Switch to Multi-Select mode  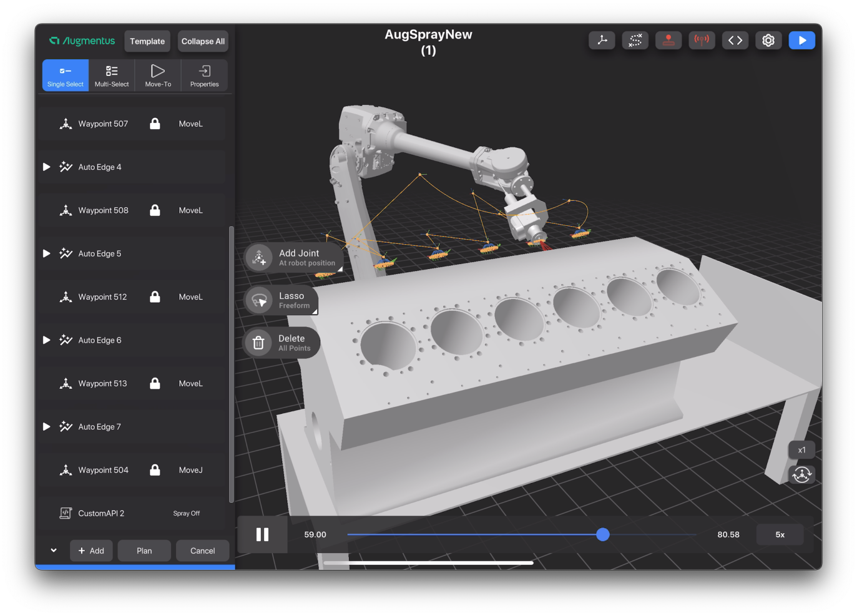point(111,75)
